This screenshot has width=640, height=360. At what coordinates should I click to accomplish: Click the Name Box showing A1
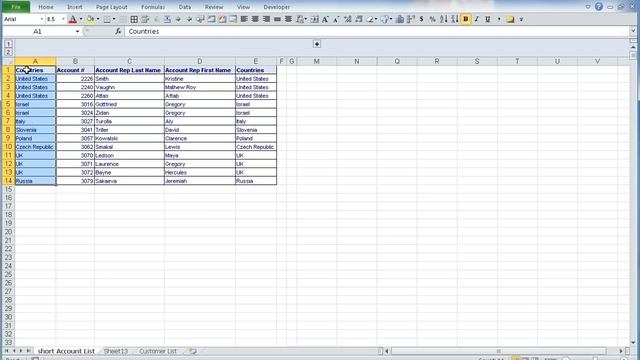(38, 31)
